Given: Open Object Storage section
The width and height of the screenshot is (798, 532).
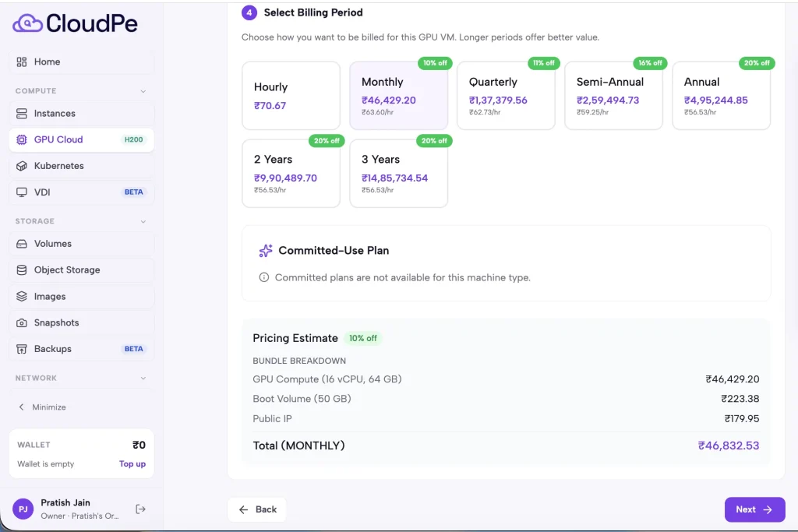Looking at the screenshot, I should click(x=81, y=270).
